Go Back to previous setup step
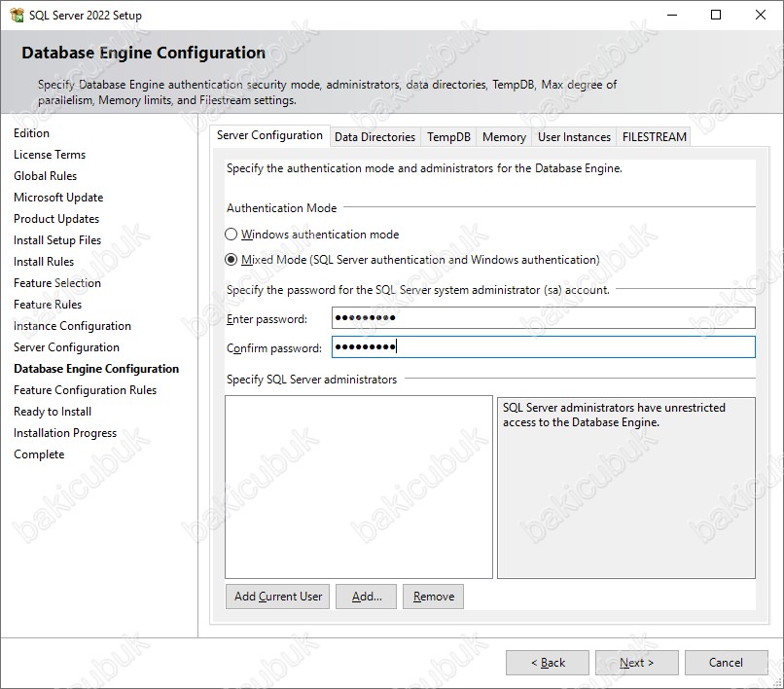Image resolution: width=784 pixels, height=689 pixels. pos(548,663)
